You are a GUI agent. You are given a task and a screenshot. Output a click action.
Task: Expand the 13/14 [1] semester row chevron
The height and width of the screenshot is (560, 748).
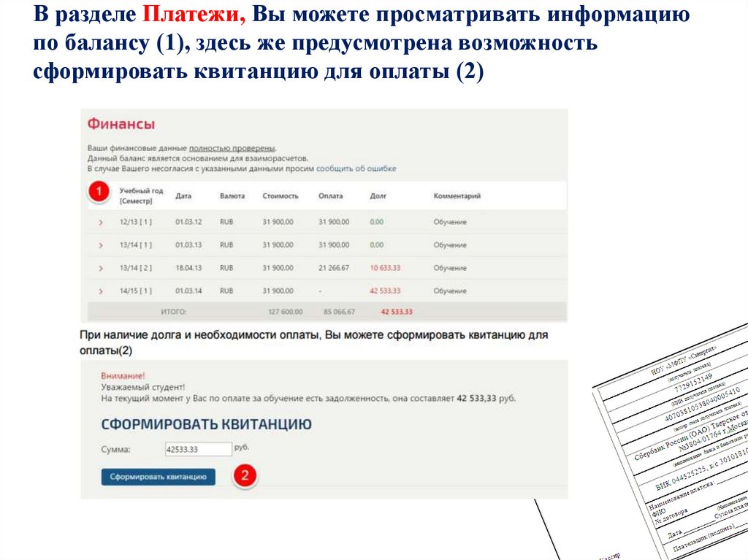click(x=101, y=245)
